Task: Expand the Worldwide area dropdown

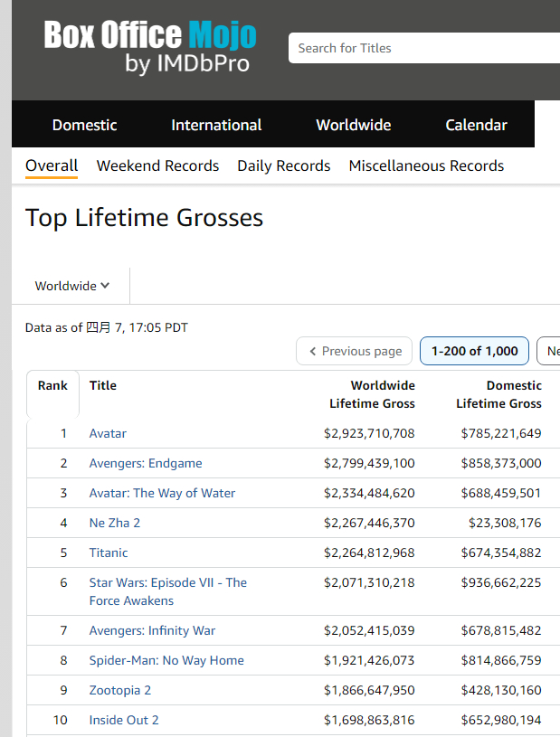Action: coord(72,286)
